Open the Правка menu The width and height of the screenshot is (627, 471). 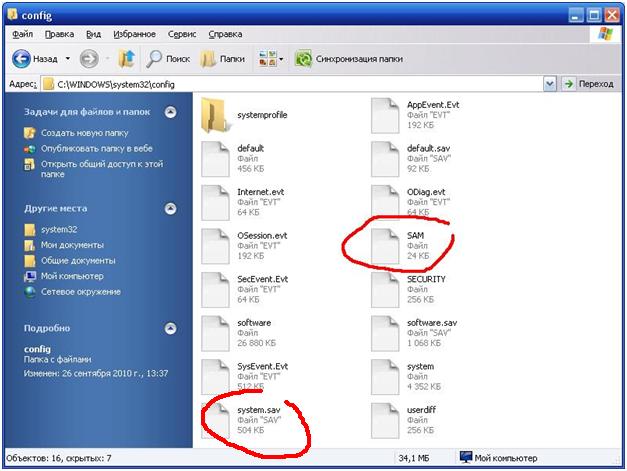point(59,34)
